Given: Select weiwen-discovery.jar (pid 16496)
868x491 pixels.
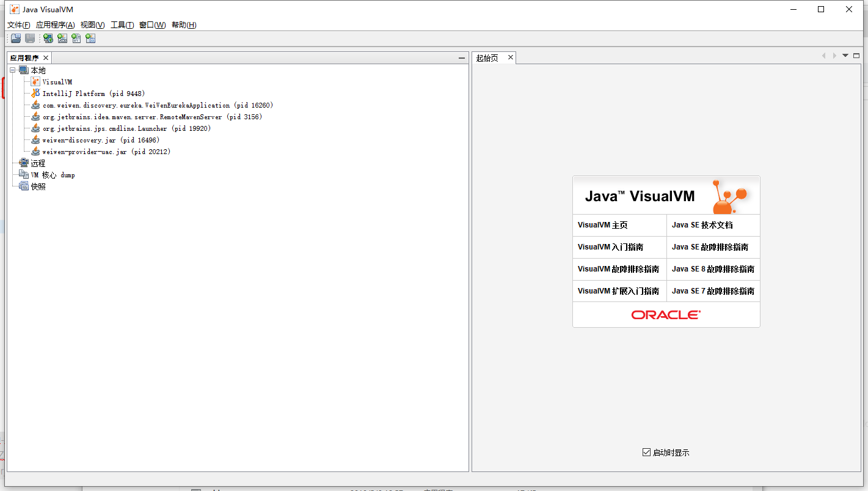Looking at the screenshot, I should pyautogui.click(x=101, y=140).
